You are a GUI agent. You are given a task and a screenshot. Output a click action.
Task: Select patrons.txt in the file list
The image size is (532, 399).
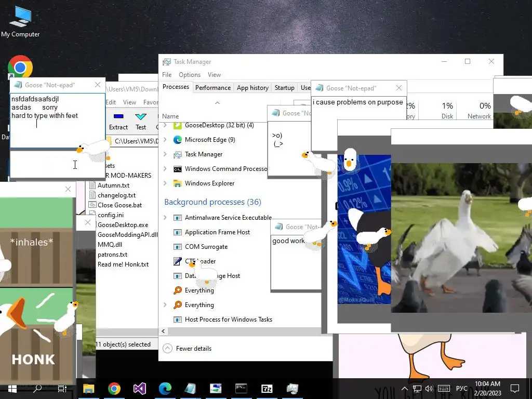tap(112, 254)
